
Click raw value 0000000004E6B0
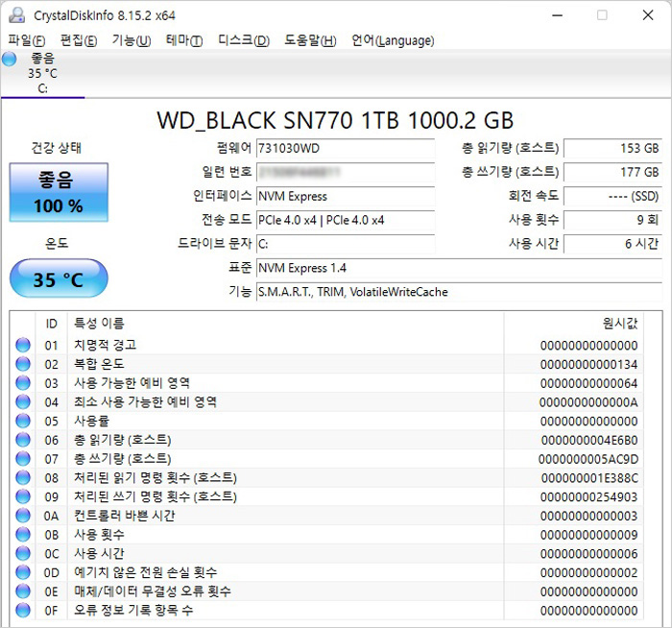pos(589,440)
